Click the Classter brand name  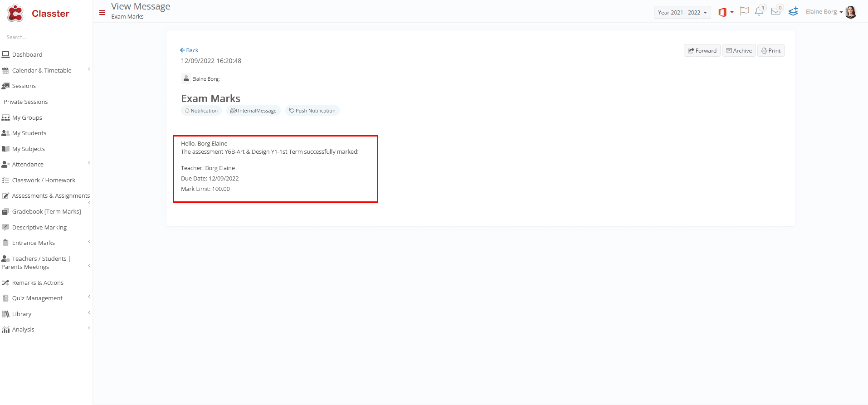[50, 14]
